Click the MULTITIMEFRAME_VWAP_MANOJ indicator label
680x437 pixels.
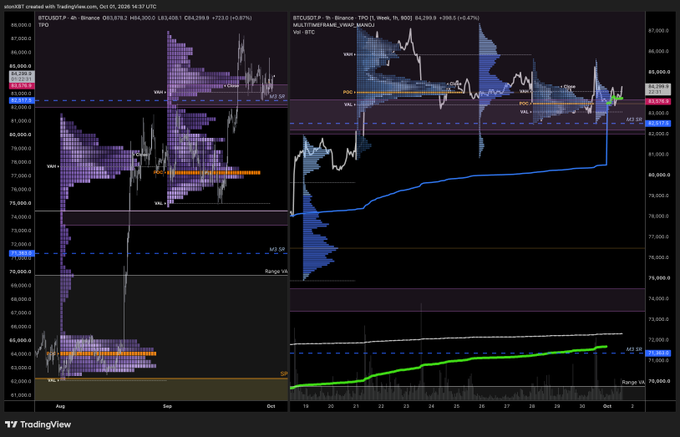pyautogui.click(x=333, y=25)
